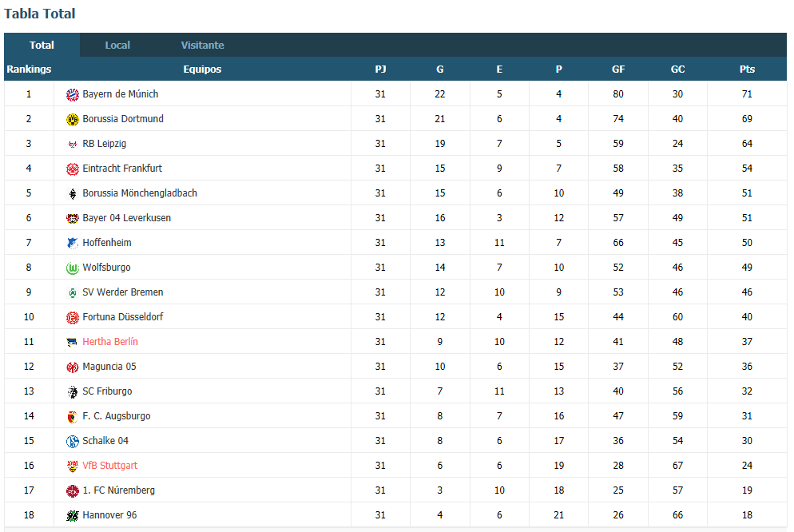Click the Bayern de Múnich club crest
This screenshot has height=532, width=794.
tap(73, 94)
